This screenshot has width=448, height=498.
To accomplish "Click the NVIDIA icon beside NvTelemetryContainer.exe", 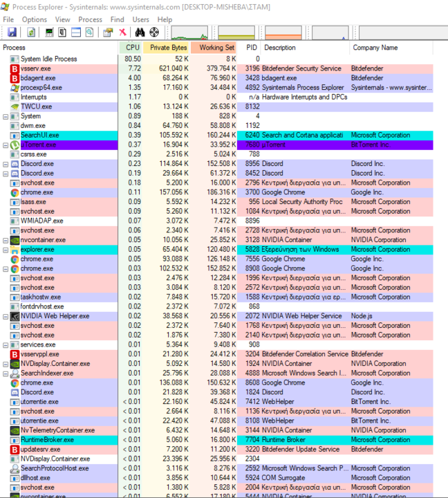I will pyautogui.click(x=15, y=431).
